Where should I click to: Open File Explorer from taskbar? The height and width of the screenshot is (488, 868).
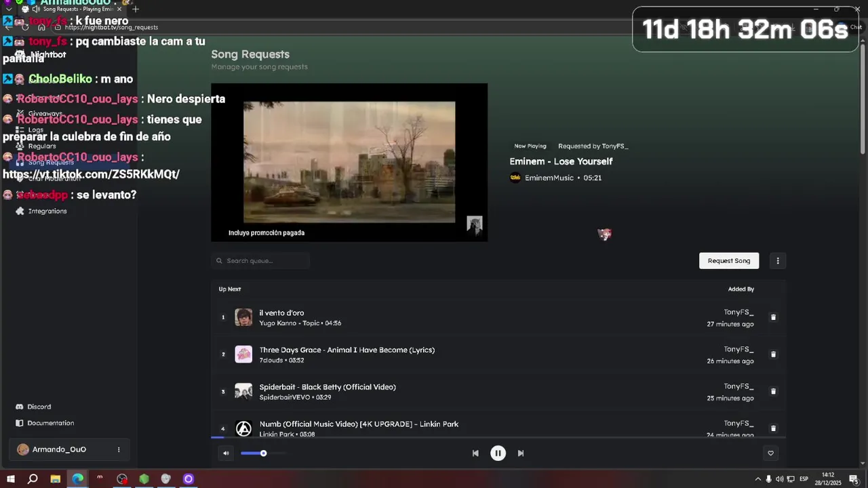coord(56,479)
